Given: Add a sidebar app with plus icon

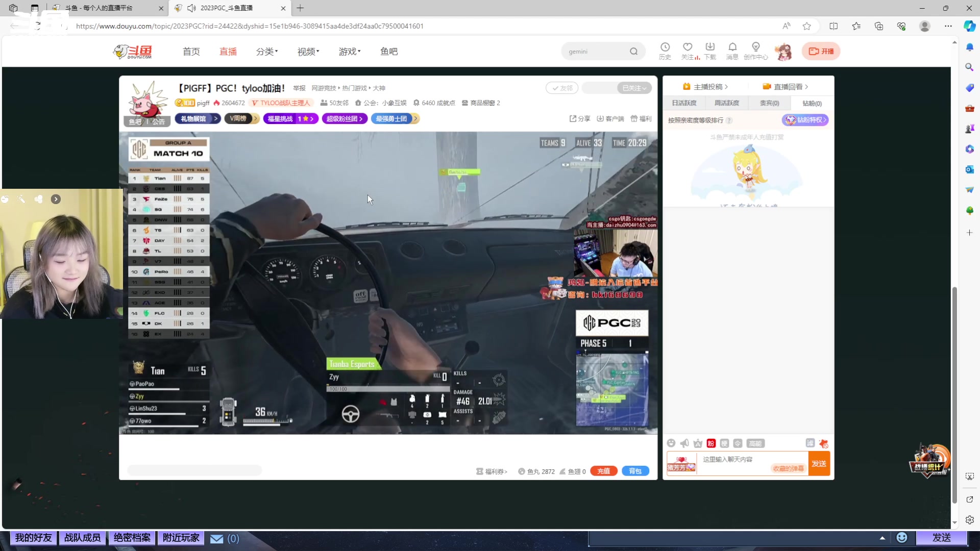Looking at the screenshot, I should click(x=970, y=233).
